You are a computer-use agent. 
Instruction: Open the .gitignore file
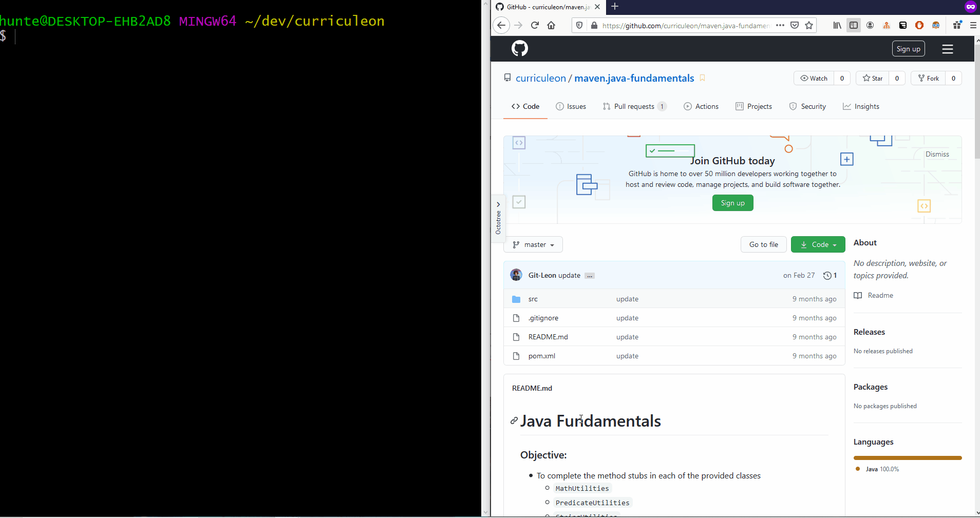coord(543,318)
